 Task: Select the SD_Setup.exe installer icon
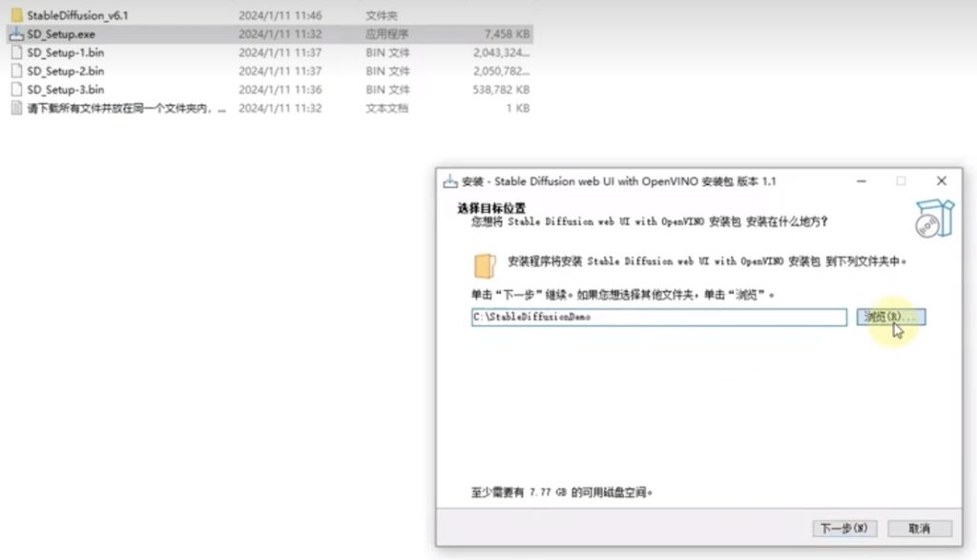[17, 33]
